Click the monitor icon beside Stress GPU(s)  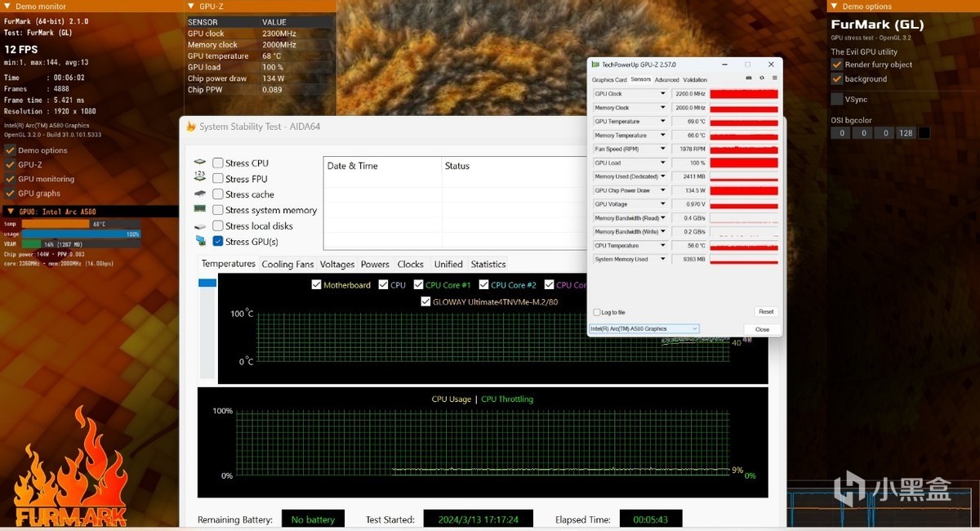click(200, 241)
